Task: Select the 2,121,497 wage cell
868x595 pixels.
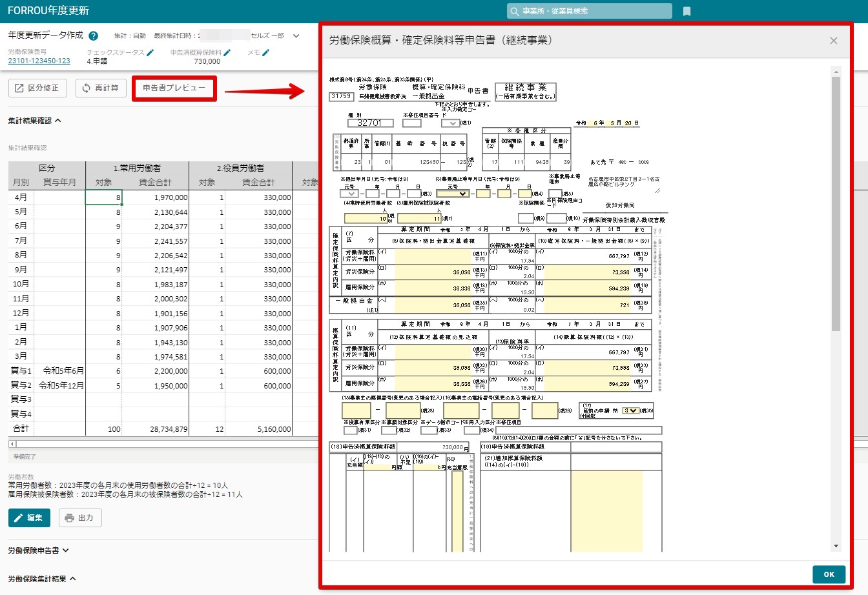Action: [x=155, y=270]
